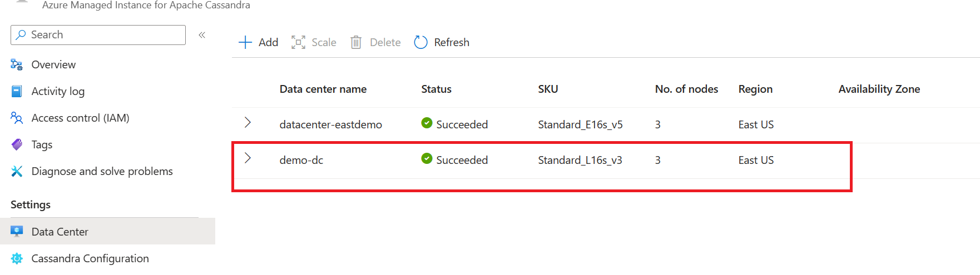Click the purple Tags icon
Image resolution: width=980 pixels, height=275 pixels.
[x=17, y=144]
